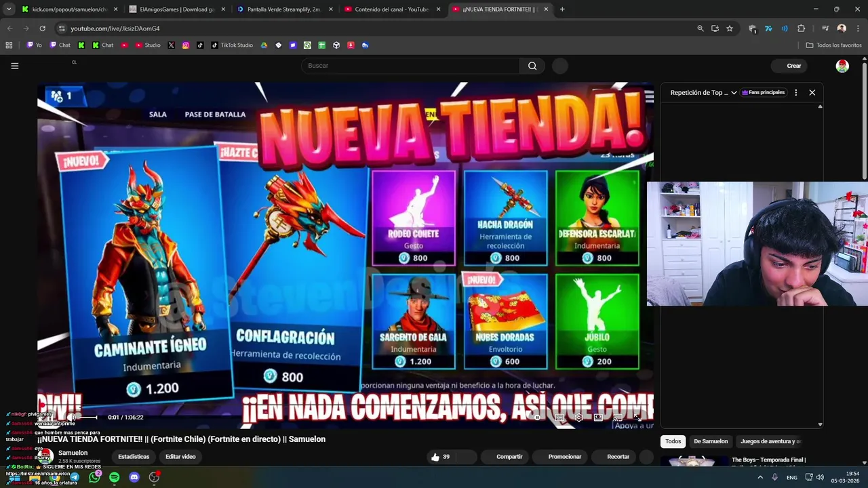Start voice search with the microphone button
Screen dimensions: 868x488
tap(559, 66)
